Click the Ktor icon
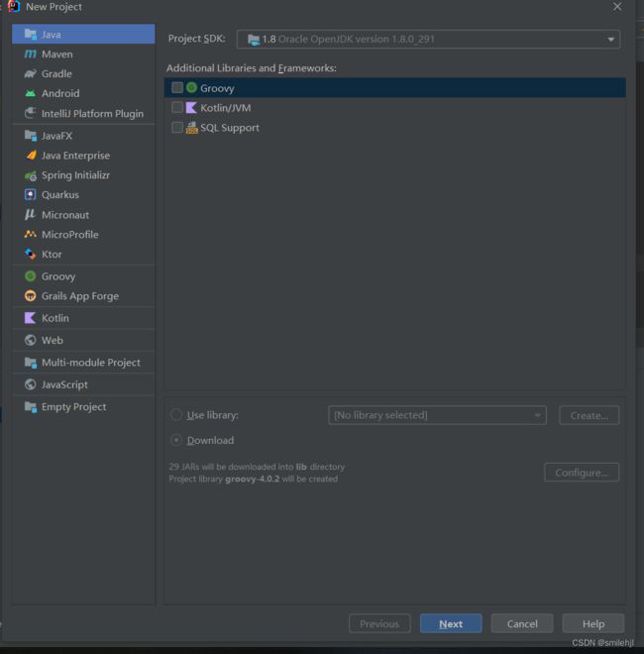 (31, 254)
